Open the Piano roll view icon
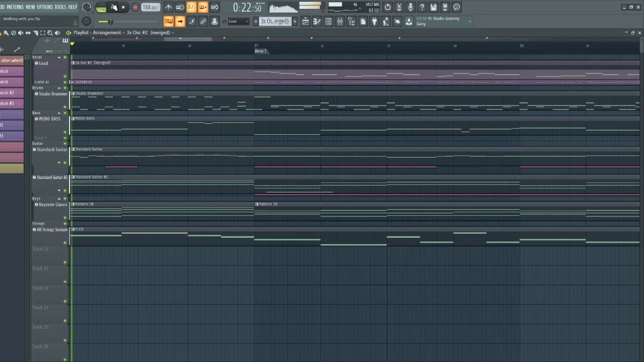 pos(317,21)
